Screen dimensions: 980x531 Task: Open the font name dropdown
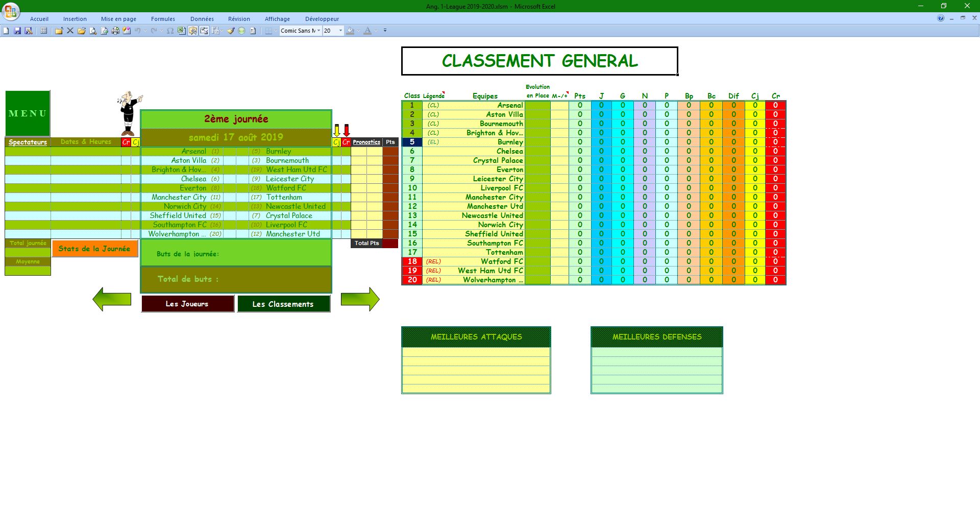(318, 31)
